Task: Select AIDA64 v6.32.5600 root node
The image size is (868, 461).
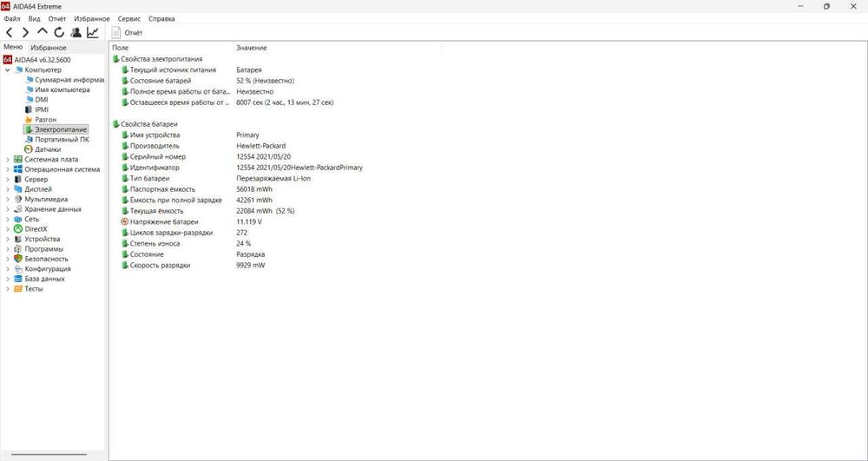Action: [37, 59]
